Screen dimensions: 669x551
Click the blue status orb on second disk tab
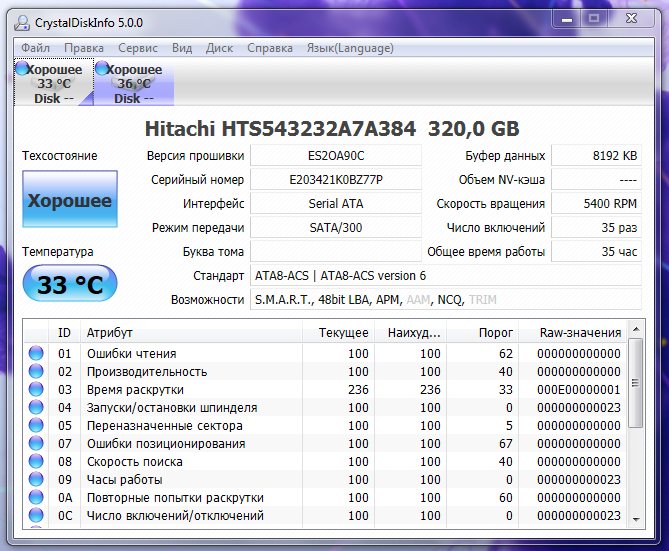pyautogui.click(x=102, y=68)
